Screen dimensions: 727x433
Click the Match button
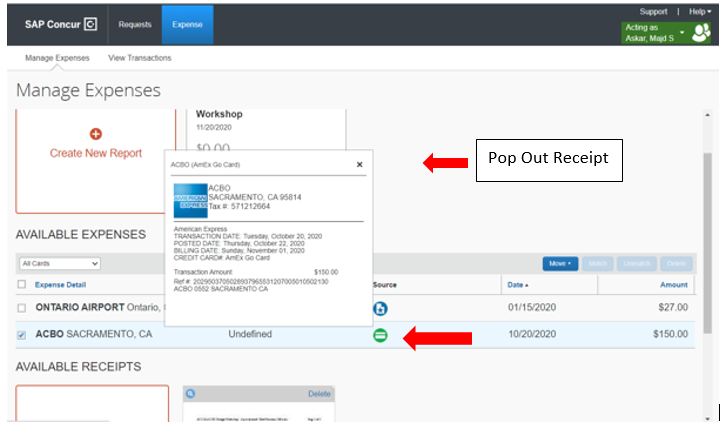click(598, 263)
